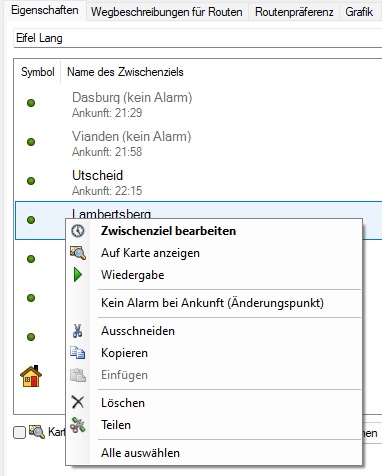Viewport: 382px width, 476px height.
Task: Click the copy pages icon for Kopieren
Action: tap(78, 353)
